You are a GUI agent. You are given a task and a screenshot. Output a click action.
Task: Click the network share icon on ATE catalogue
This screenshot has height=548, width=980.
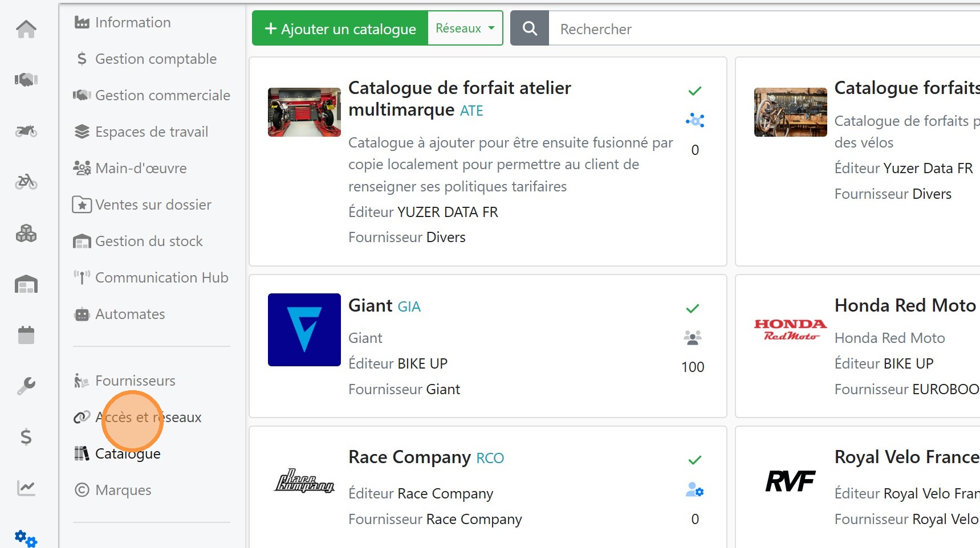695,120
